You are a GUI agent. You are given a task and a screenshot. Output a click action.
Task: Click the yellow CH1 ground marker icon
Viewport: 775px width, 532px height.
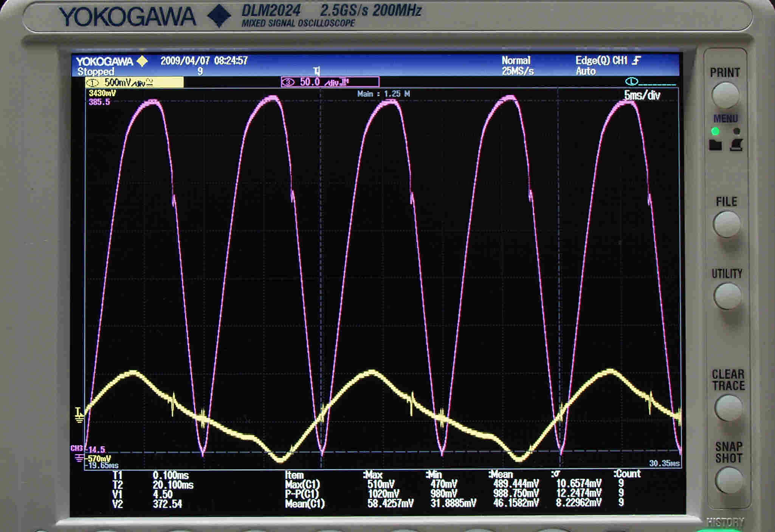[x=79, y=415]
